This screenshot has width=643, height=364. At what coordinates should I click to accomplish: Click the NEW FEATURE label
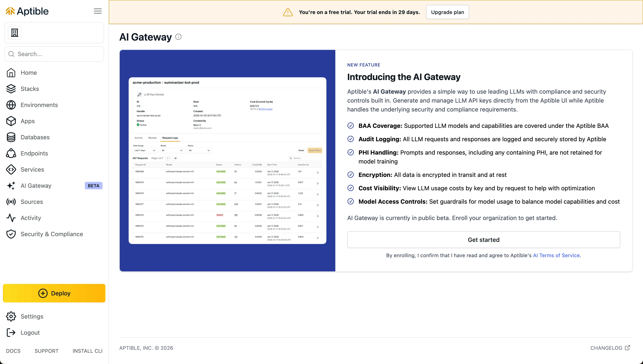[364, 65]
